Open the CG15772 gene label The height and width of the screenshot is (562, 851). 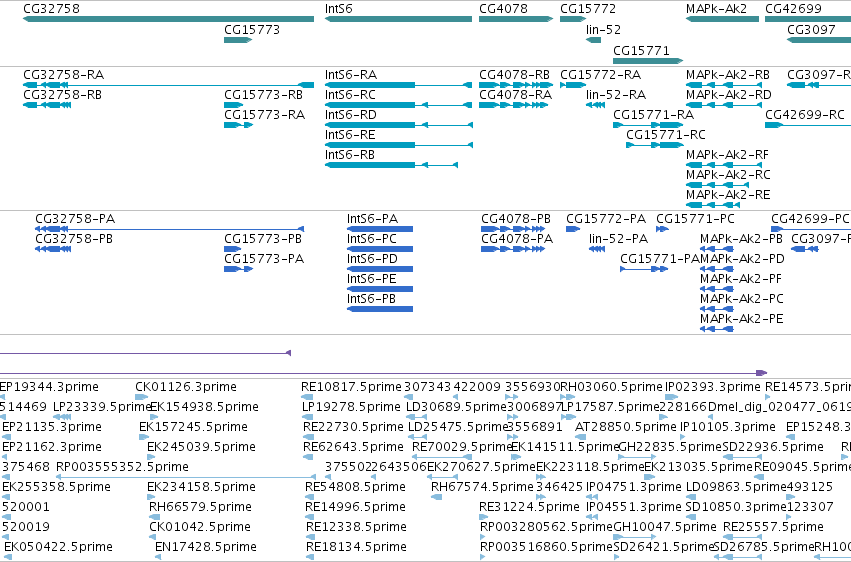coord(588,9)
